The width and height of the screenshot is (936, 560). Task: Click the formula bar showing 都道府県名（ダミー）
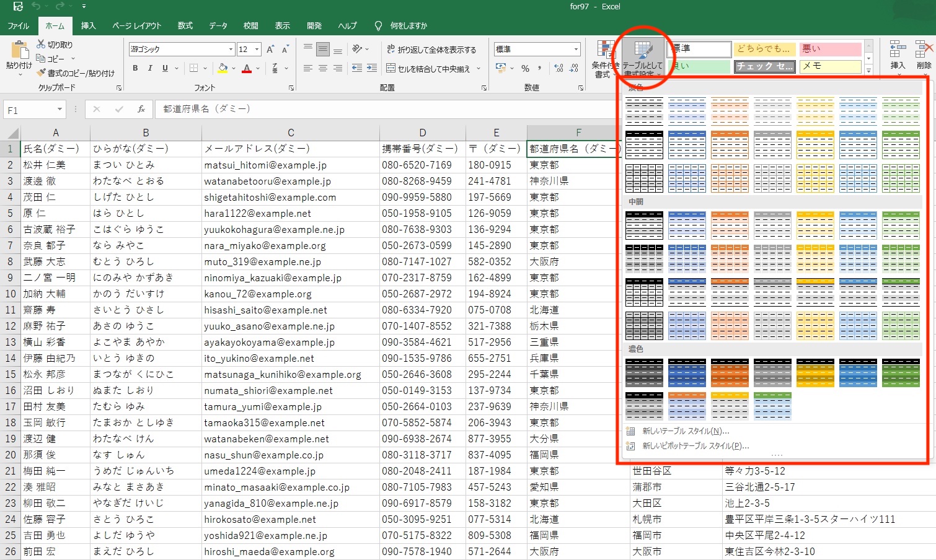[x=387, y=109]
